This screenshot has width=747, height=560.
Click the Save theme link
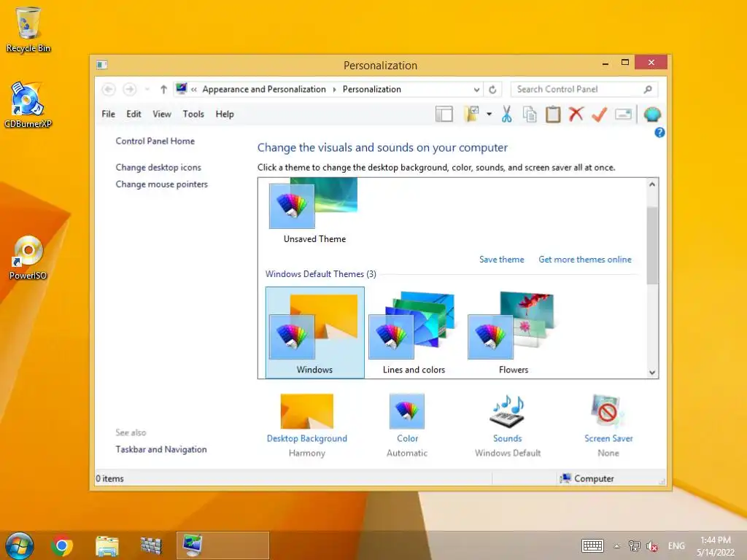(x=501, y=260)
